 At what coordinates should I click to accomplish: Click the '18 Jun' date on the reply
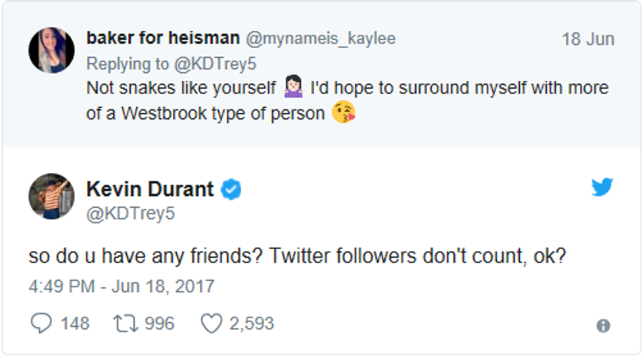[x=587, y=39]
